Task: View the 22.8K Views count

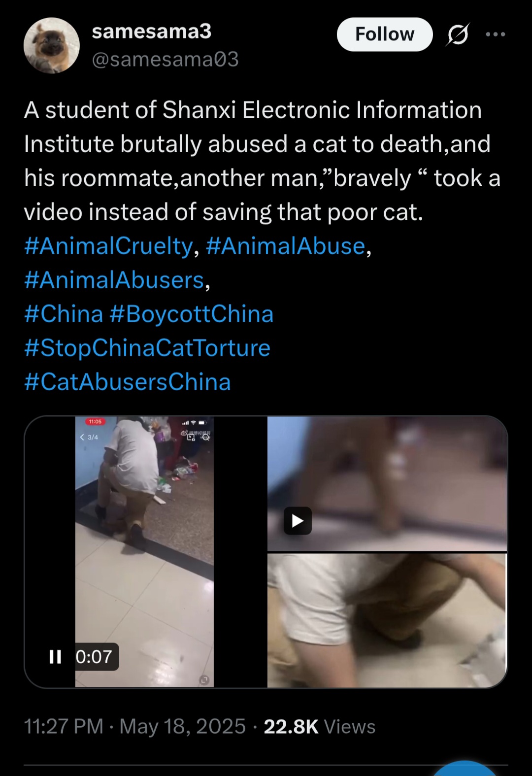Action: pos(319,727)
